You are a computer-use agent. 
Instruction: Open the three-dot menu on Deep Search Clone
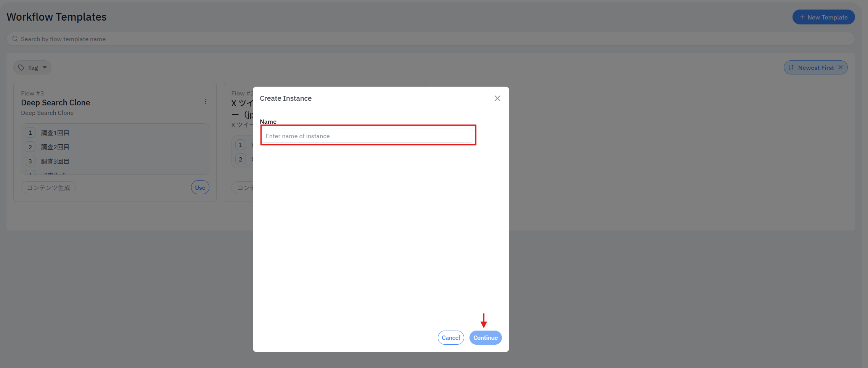coord(206,102)
